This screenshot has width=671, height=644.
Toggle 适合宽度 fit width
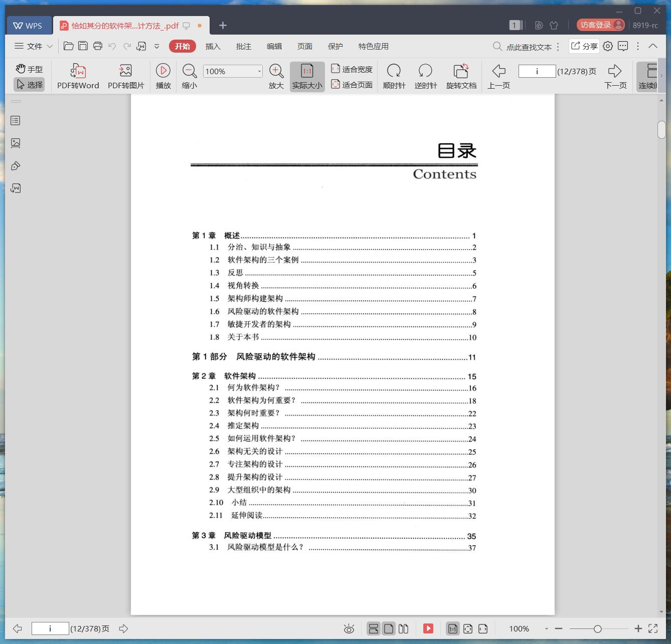point(352,69)
